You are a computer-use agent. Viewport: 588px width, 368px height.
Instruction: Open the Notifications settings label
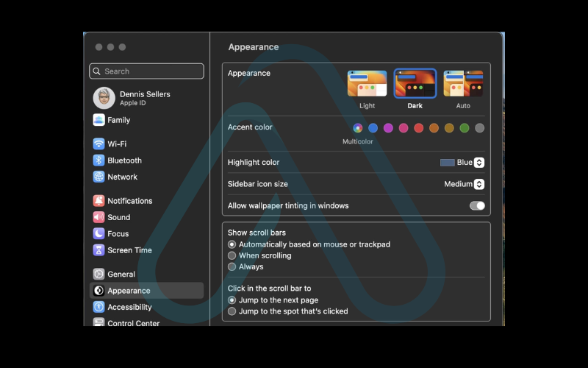(x=130, y=201)
